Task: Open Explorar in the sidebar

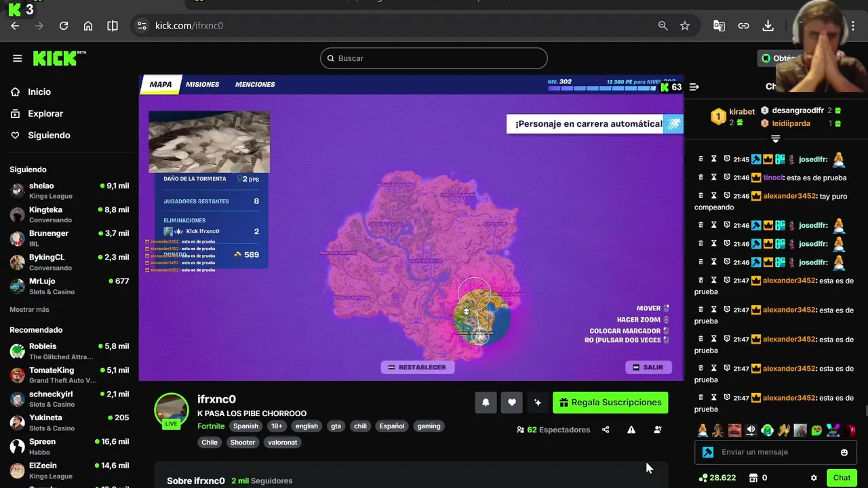Action: [x=45, y=114]
